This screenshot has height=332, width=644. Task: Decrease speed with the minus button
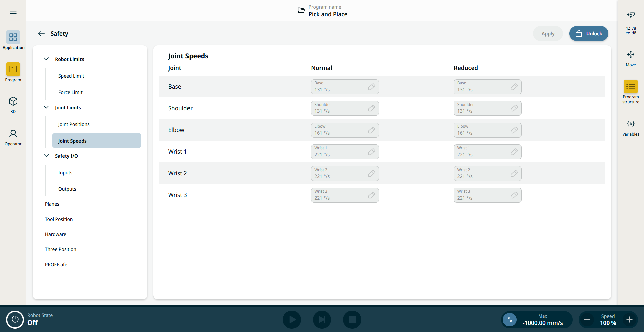[x=587, y=320]
